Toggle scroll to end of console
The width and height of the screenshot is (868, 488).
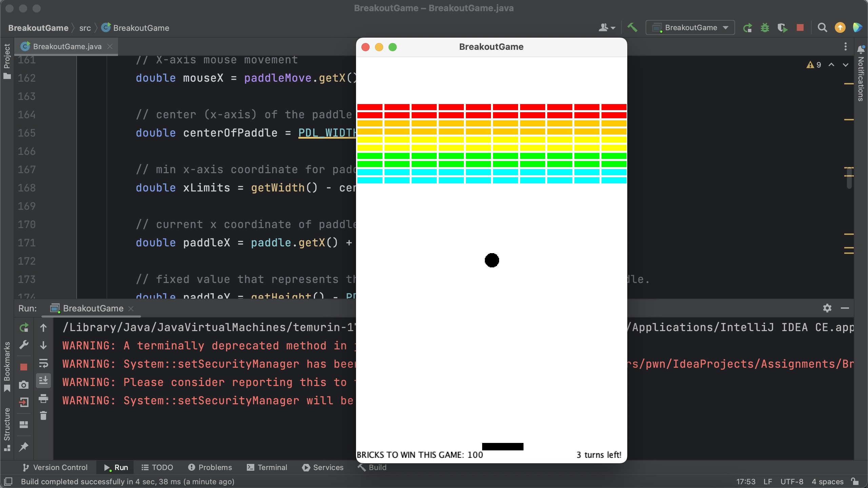point(43,381)
